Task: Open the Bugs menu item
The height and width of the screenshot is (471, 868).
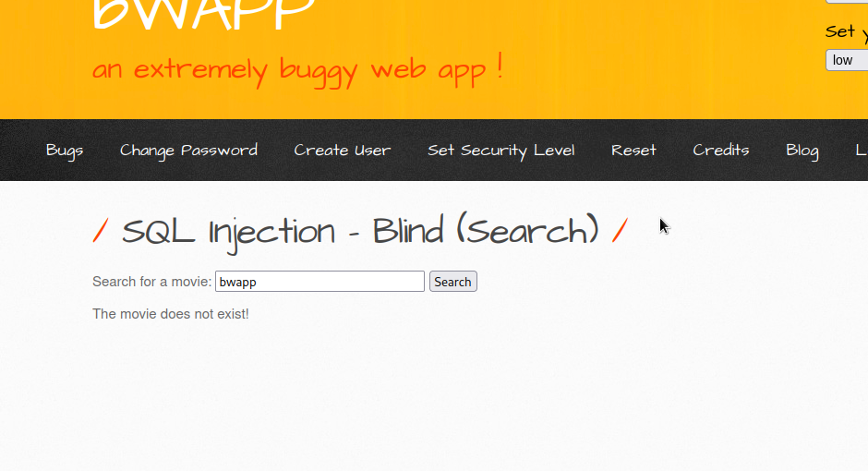Action: click(65, 151)
